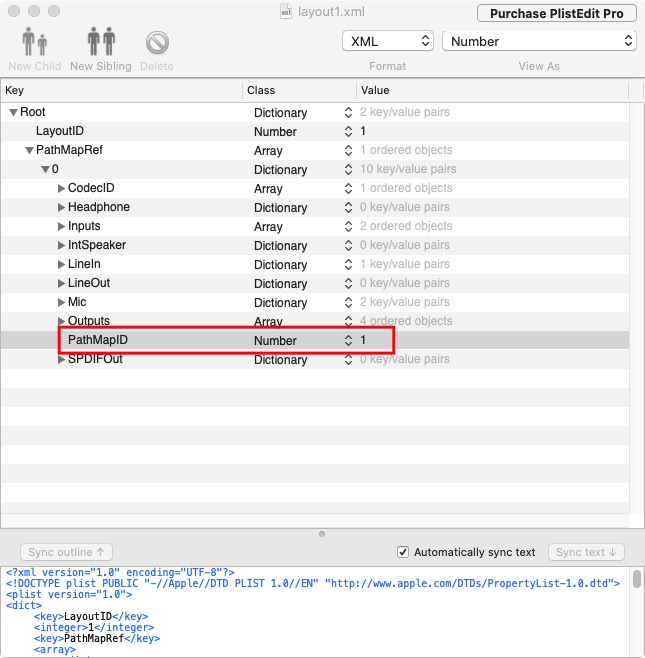Click '4 ordered objects' value of Outputs
Viewport: 645px width, 658px height.
406,321
